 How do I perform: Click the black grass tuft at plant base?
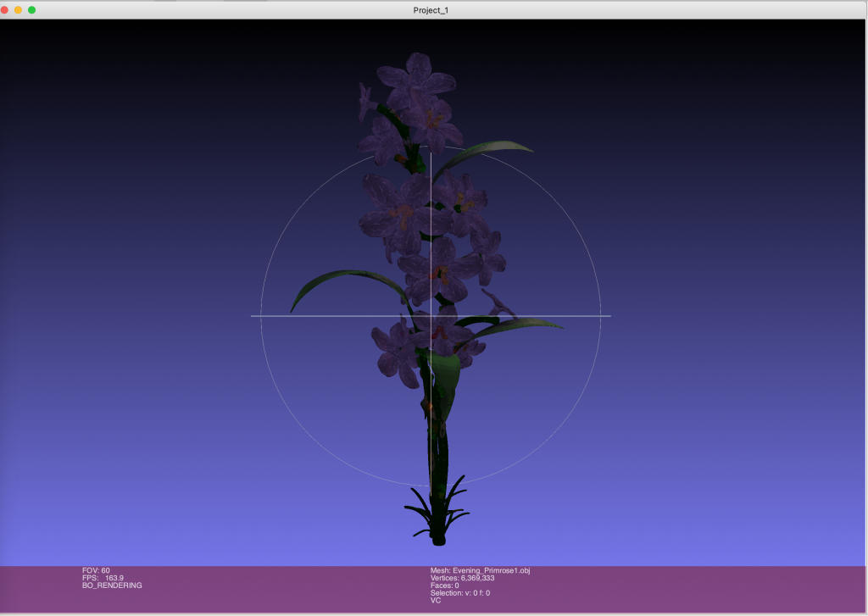[437, 513]
